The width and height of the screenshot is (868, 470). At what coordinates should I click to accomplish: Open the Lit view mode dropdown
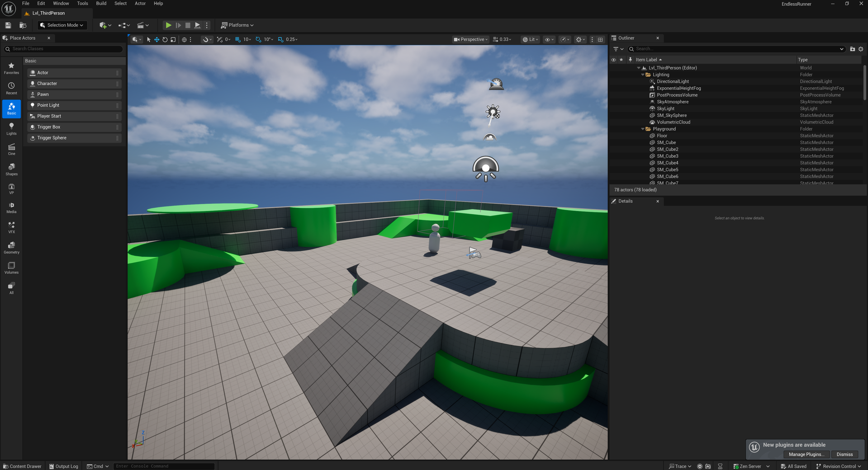coord(531,39)
